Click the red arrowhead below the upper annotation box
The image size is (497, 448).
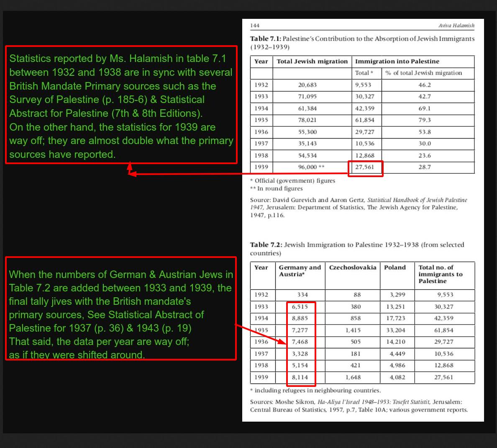[x=130, y=168]
